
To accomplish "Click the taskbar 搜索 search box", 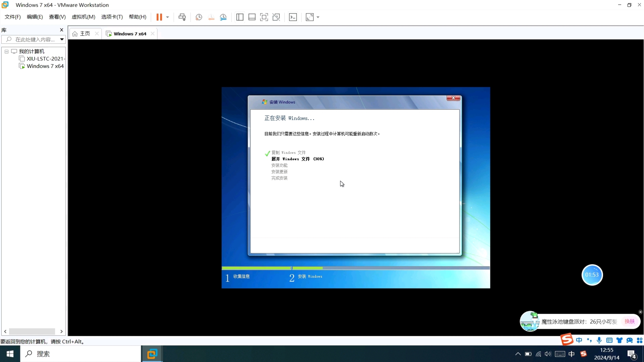I will point(80,354).
